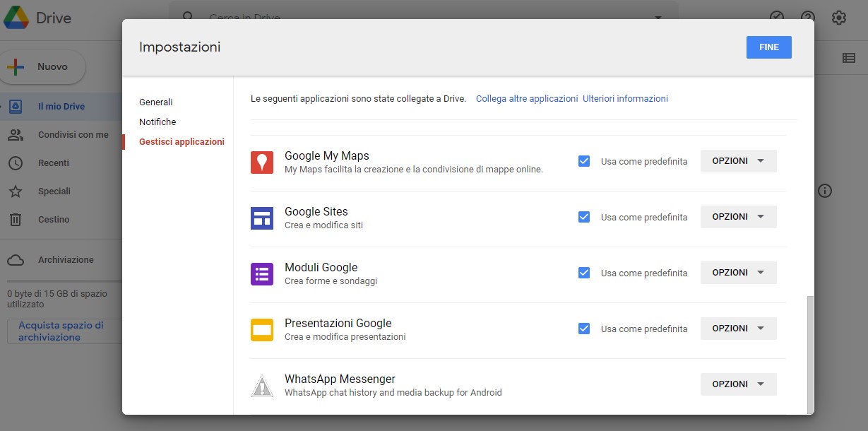The image size is (868, 431).
Task: Open the search options dropdown arrow
Action: [x=658, y=17]
